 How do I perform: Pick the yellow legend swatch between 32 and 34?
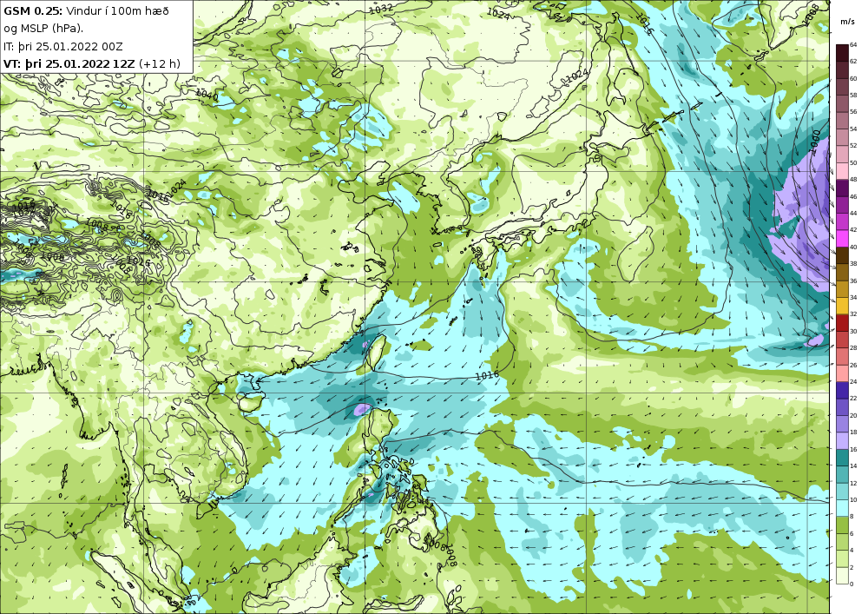point(842,306)
